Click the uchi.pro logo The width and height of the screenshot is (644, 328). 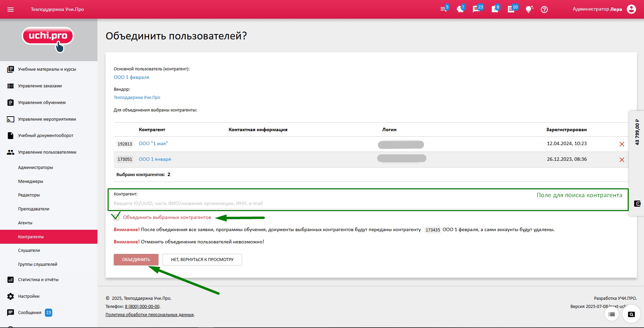coord(48,39)
